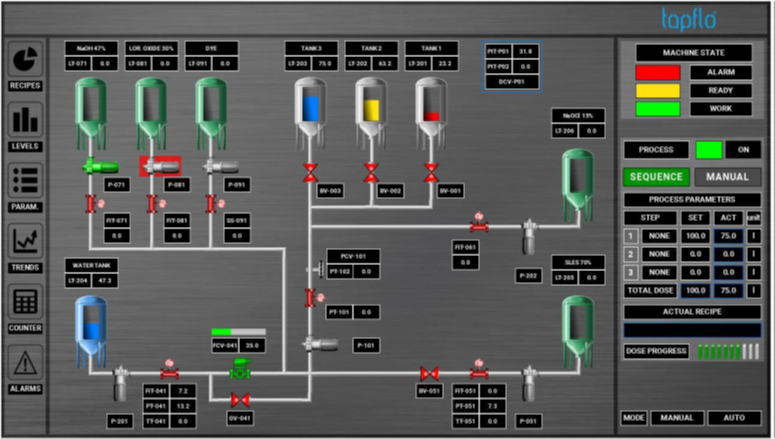
Task: Toggle the Process ON green indicator
Action: (x=709, y=150)
